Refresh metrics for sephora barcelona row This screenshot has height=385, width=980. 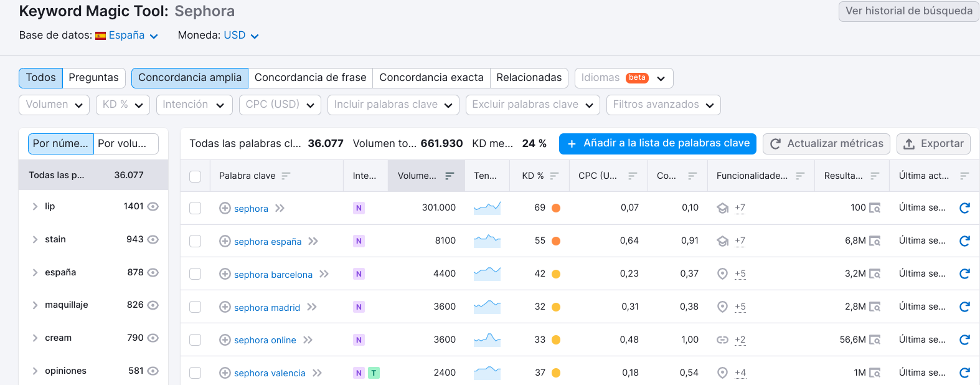coord(964,274)
